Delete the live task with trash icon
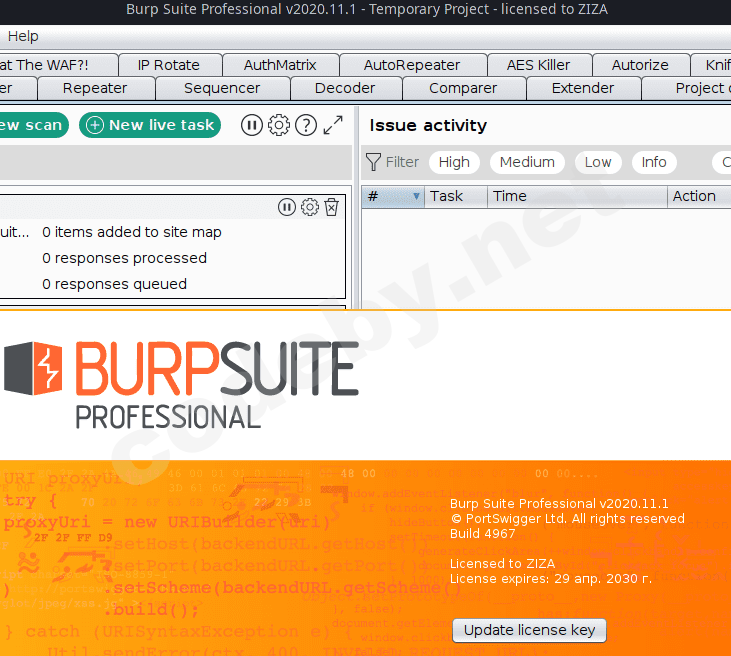731x656 pixels. 331,207
